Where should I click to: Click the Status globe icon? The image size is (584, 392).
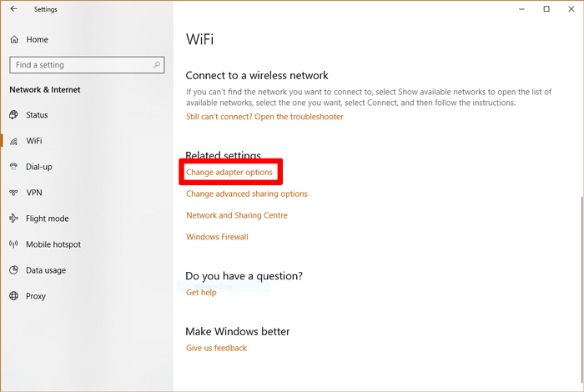[14, 114]
